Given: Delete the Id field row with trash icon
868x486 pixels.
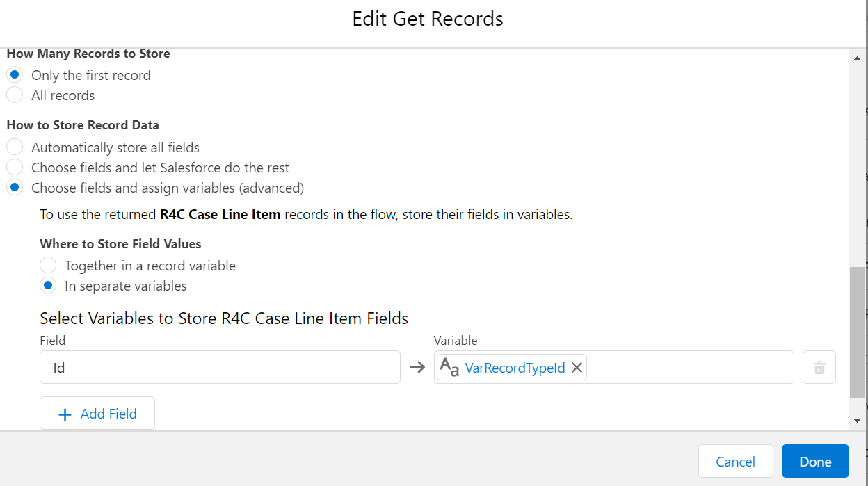Looking at the screenshot, I should click(819, 368).
